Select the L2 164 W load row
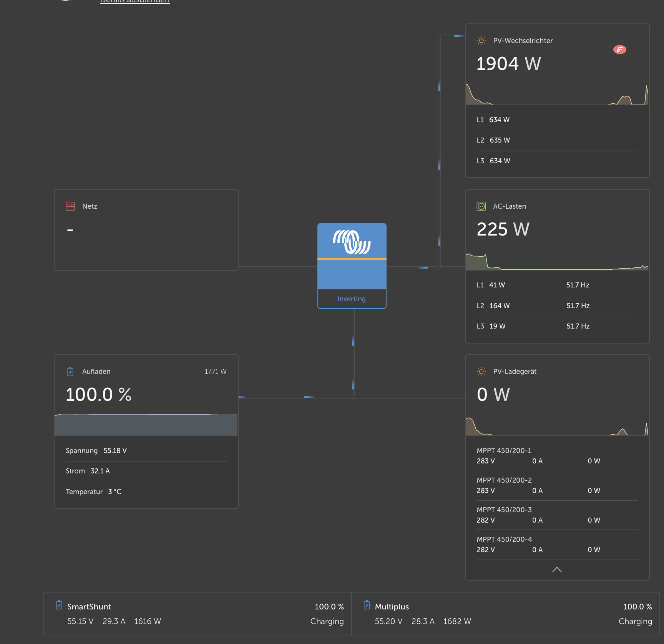 pyautogui.click(x=557, y=306)
